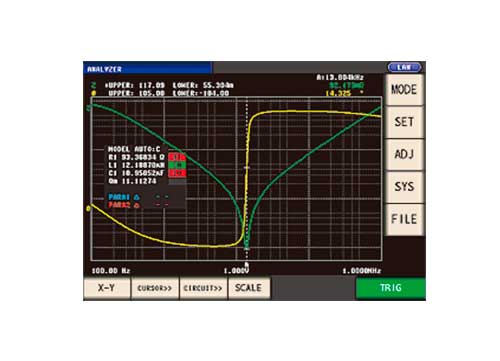Click the LAN connection indicator
The height and width of the screenshot is (361, 500).
[x=404, y=67]
